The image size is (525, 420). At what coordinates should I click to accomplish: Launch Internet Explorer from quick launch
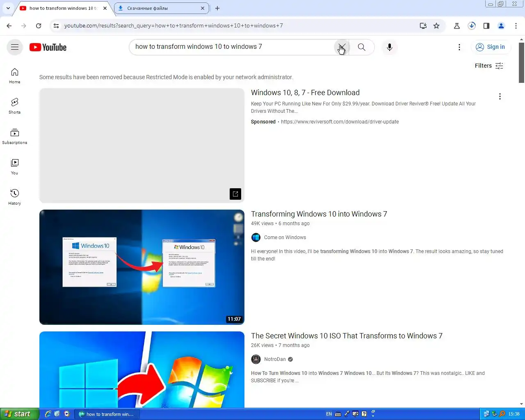[x=48, y=414]
